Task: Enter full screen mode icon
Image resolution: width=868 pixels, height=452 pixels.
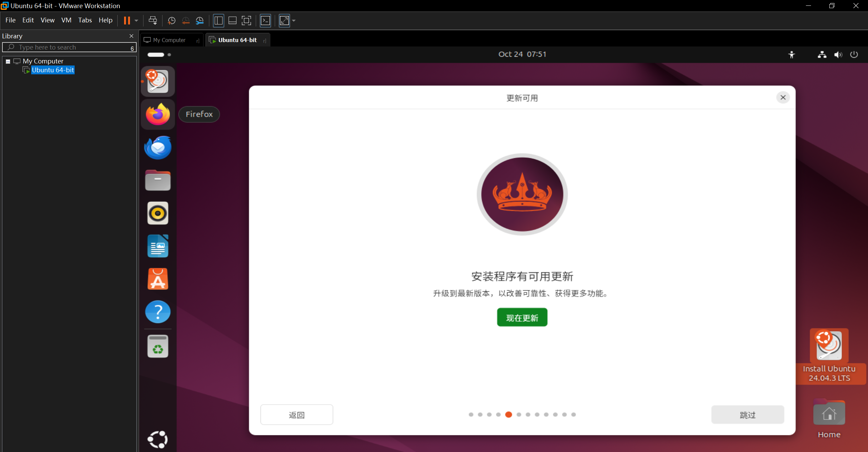Action: point(246,21)
